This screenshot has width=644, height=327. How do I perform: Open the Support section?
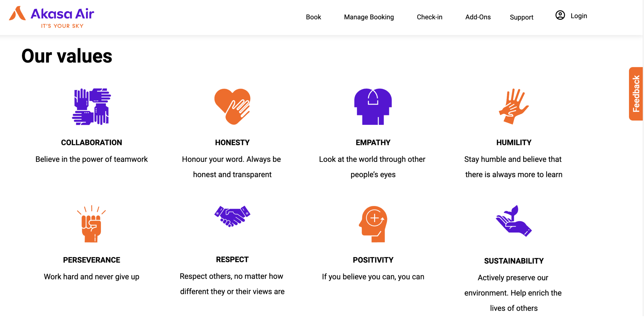[x=521, y=17]
